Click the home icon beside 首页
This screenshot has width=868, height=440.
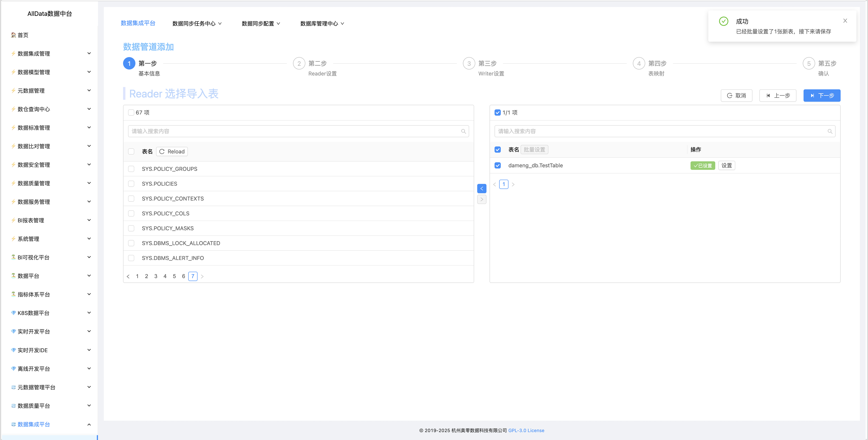(14, 35)
